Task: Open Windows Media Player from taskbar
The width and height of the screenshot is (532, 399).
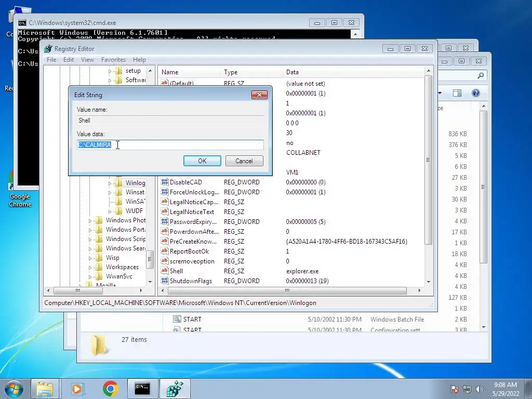Action: (x=77, y=389)
